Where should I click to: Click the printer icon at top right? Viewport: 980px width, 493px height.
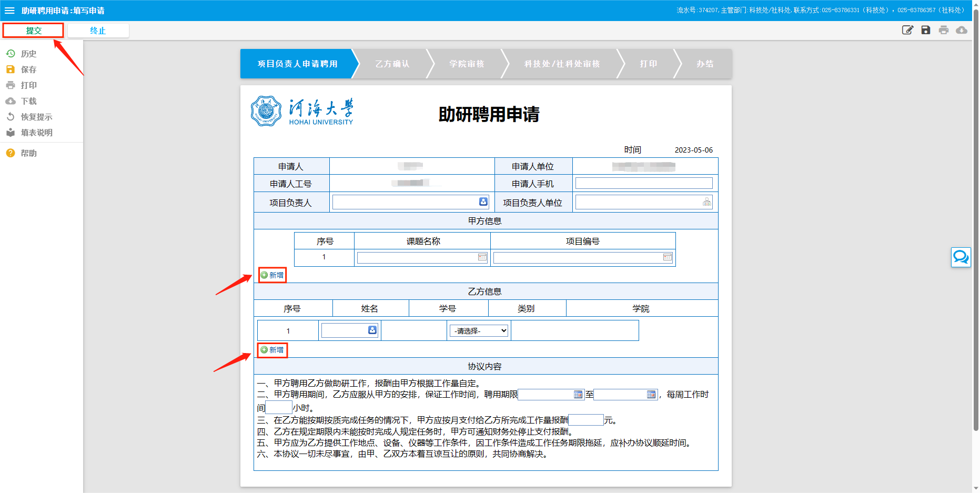[944, 30]
